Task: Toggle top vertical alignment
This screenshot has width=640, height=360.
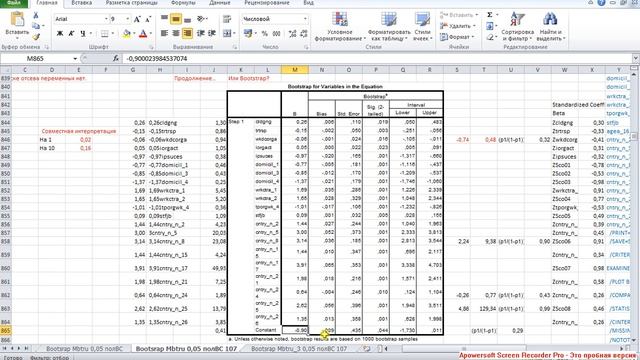Action: click(164, 19)
